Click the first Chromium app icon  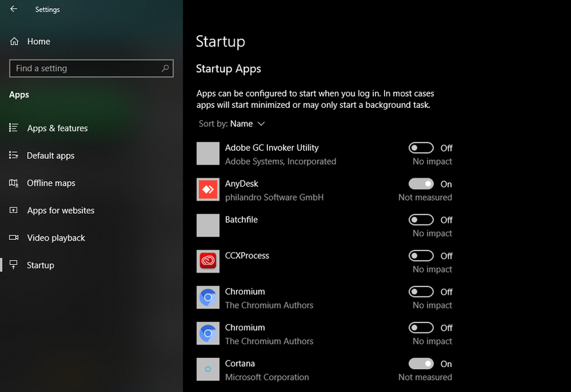point(208,297)
